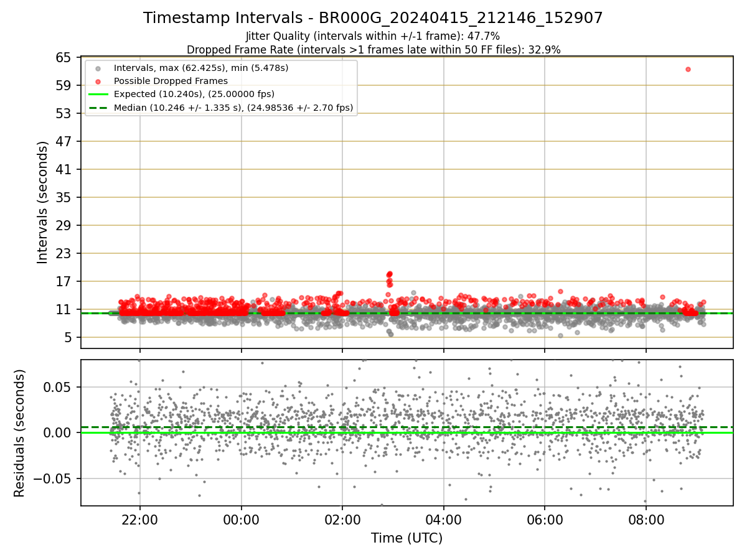Screen dimensions: 747x560
Task: Click the 35 y-axis tick label
Action: [64, 197]
